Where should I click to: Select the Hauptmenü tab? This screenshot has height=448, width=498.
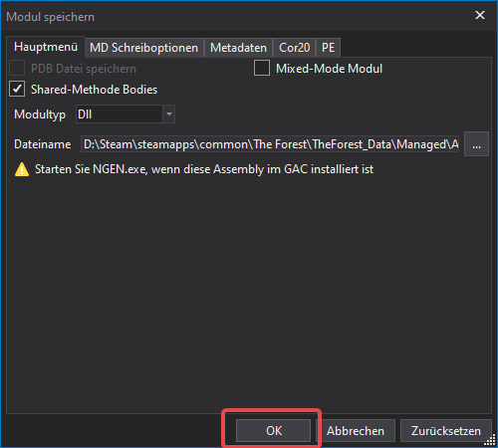[46, 47]
